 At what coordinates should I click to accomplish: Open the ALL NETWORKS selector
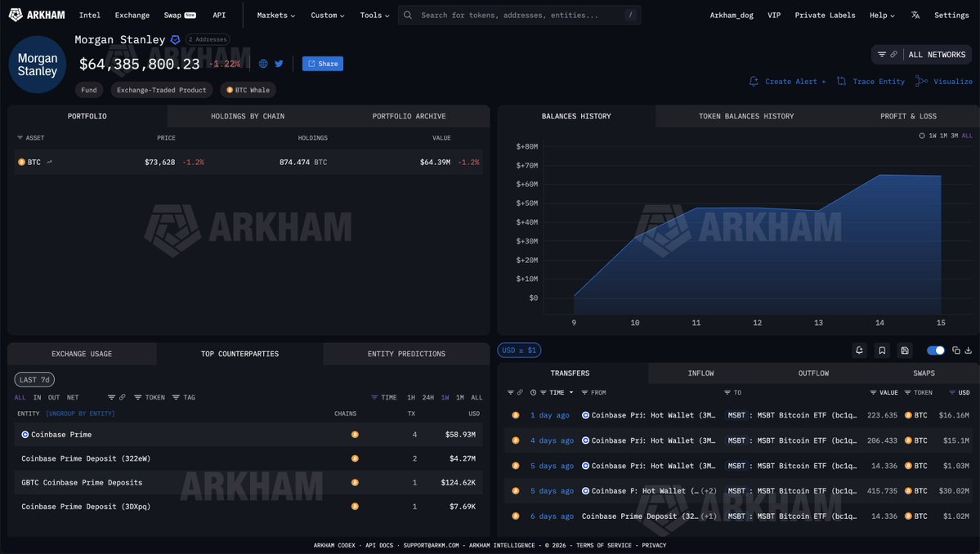click(921, 55)
